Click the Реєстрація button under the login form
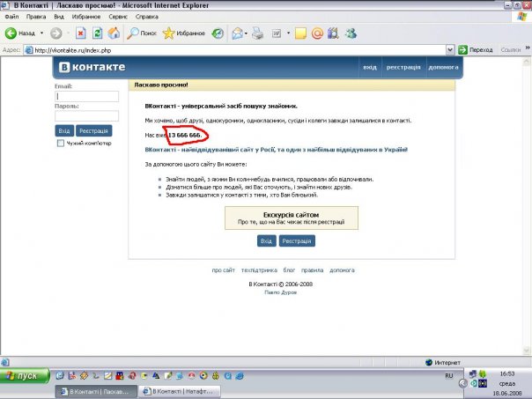 pyautogui.click(x=93, y=130)
